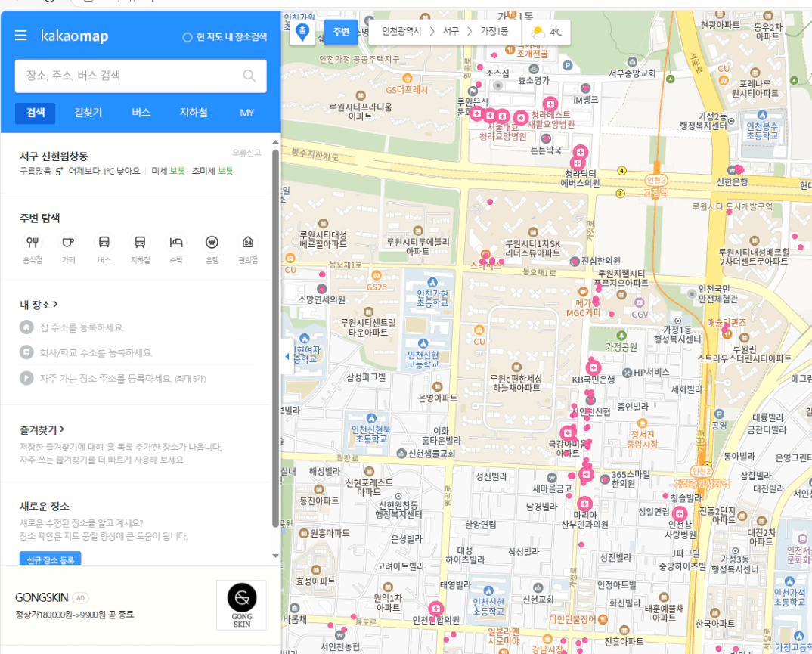Tap the 편의점 icon under 주변 탐색
This screenshot has height=654, width=812.
click(x=248, y=243)
